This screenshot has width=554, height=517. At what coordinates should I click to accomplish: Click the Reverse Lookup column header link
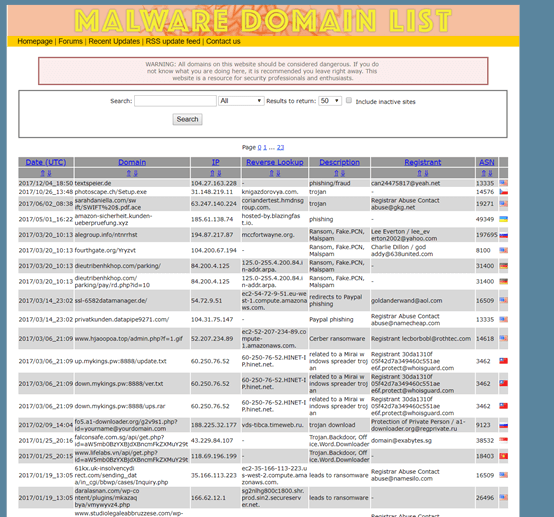tap(275, 162)
